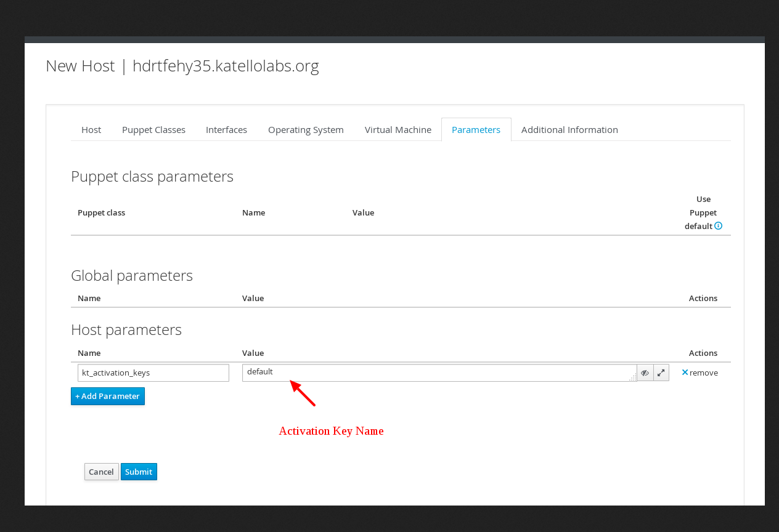779x532 pixels.
Task: Open the Puppet Classes tab
Action: point(153,129)
